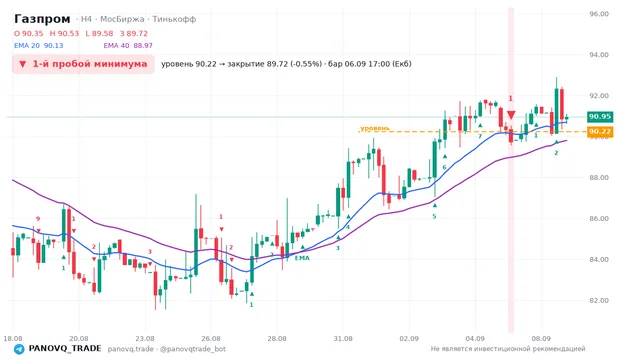Click the orange 90.22 level label
This screenshot has width=640, height=360.
click(x=600, y=131)
